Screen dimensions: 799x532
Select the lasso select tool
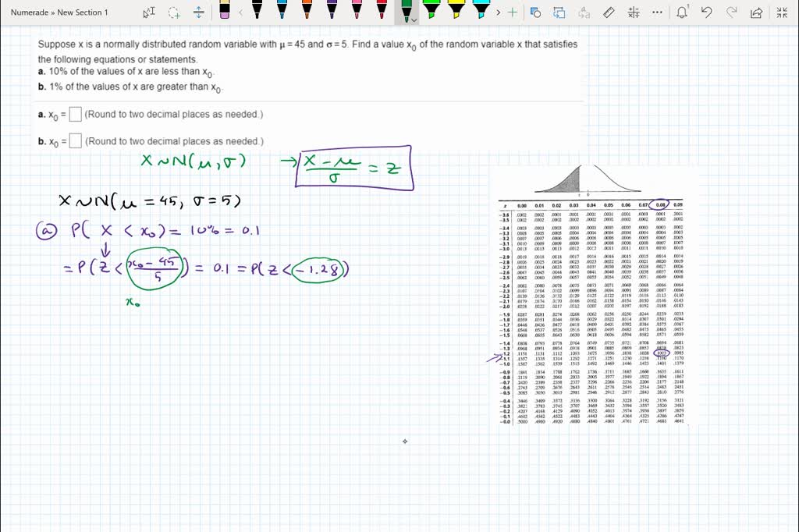click(174, 12)
